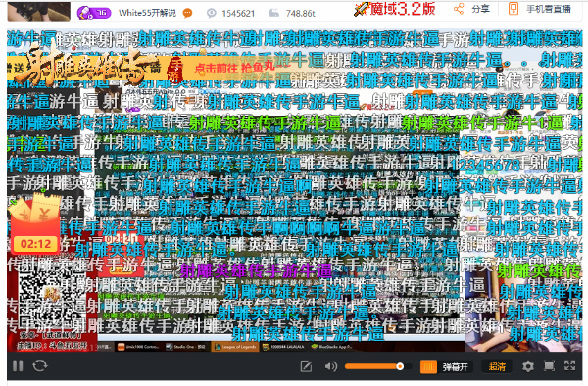The image size is (588, 386).
Task: Open the 魔域3.2版 ad link
Action: (x=395, y=9)
